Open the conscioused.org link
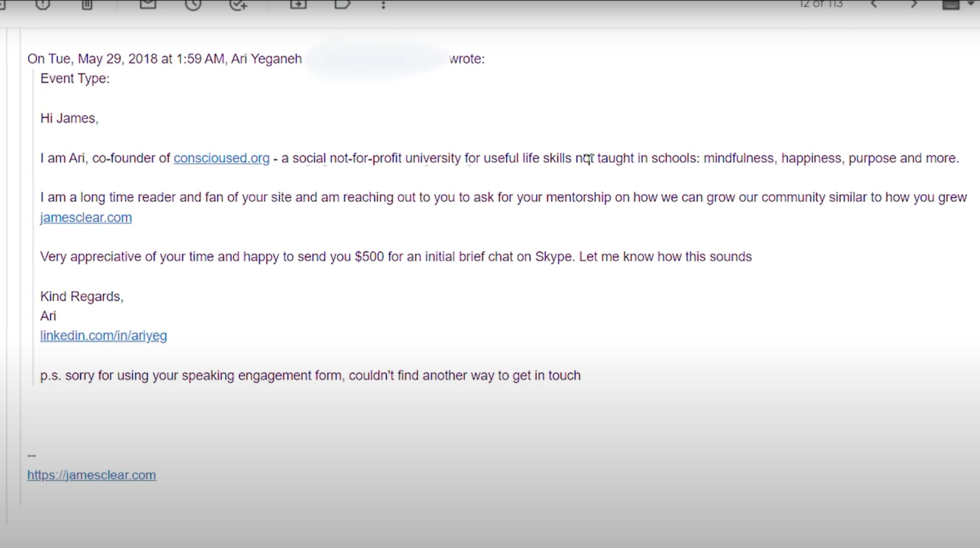This screenshot has height=548, width=980. (x=221, y=158)
